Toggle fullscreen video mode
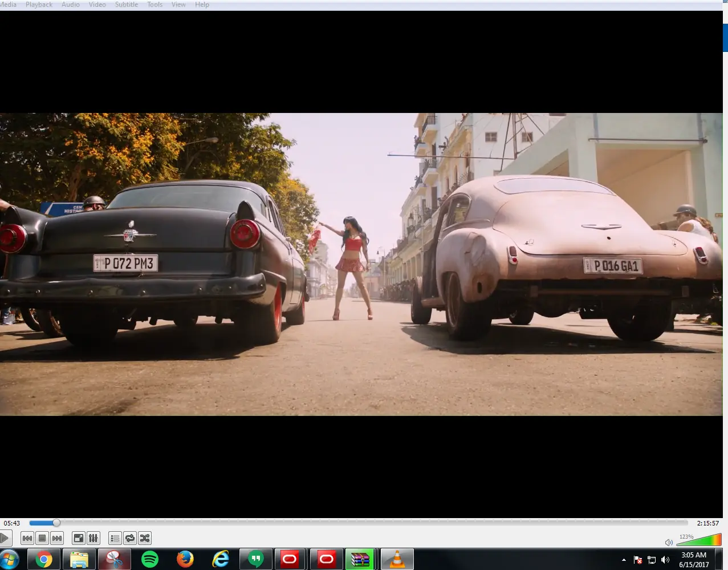Screen dimensions: 728x570 [79, 538]
